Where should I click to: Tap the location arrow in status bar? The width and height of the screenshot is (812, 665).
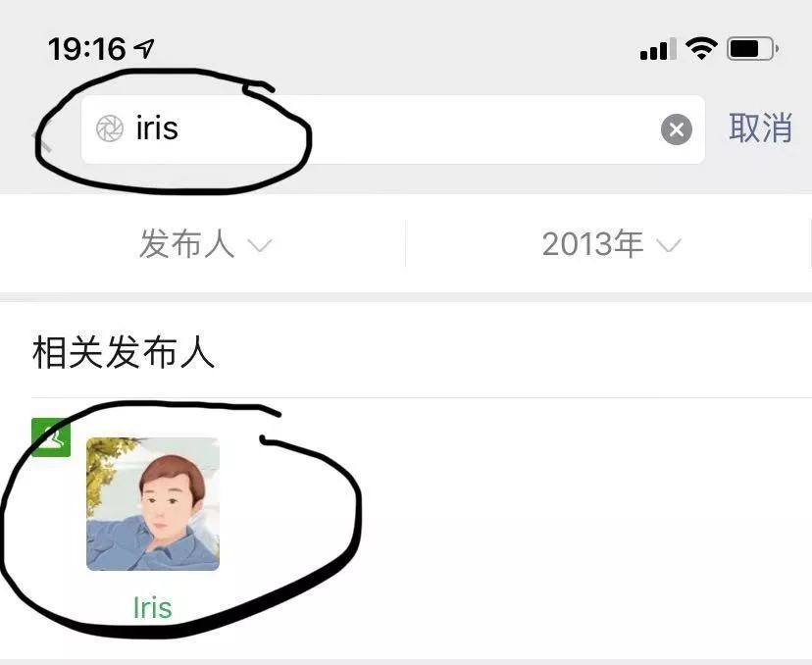point(144,49)
